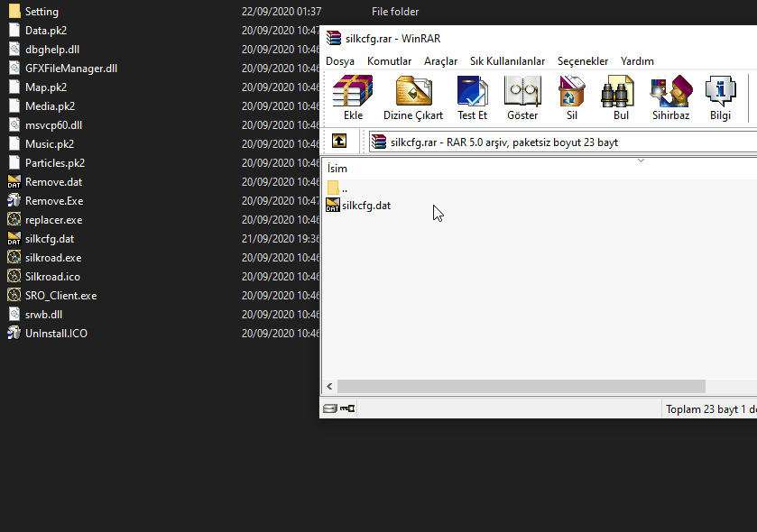757x532 pixels.
Task: Go up one folder level in WinRAR
Action: (x=339, y=142)
